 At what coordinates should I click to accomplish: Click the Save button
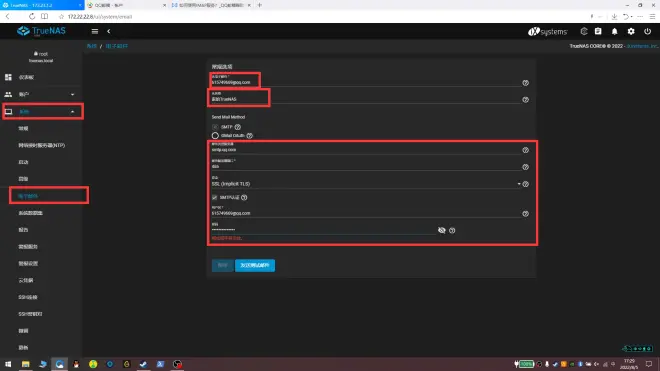[x=223, y=265]
